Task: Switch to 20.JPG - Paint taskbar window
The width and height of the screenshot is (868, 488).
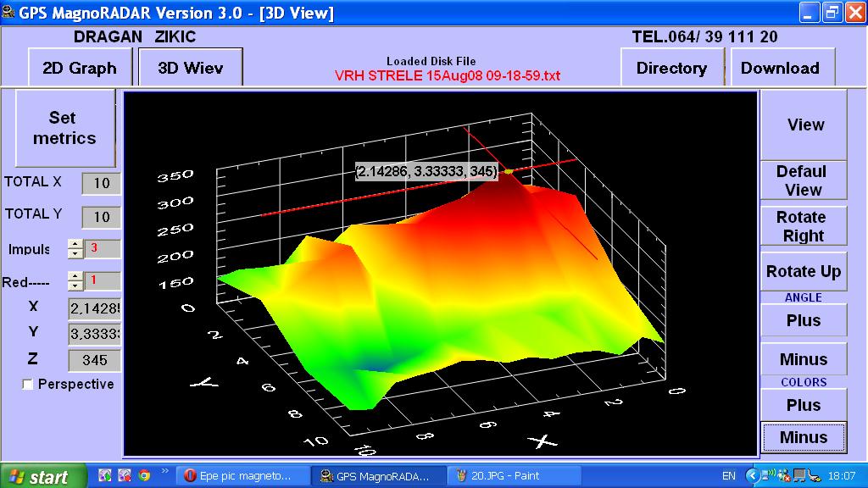Action: point(514,476)
